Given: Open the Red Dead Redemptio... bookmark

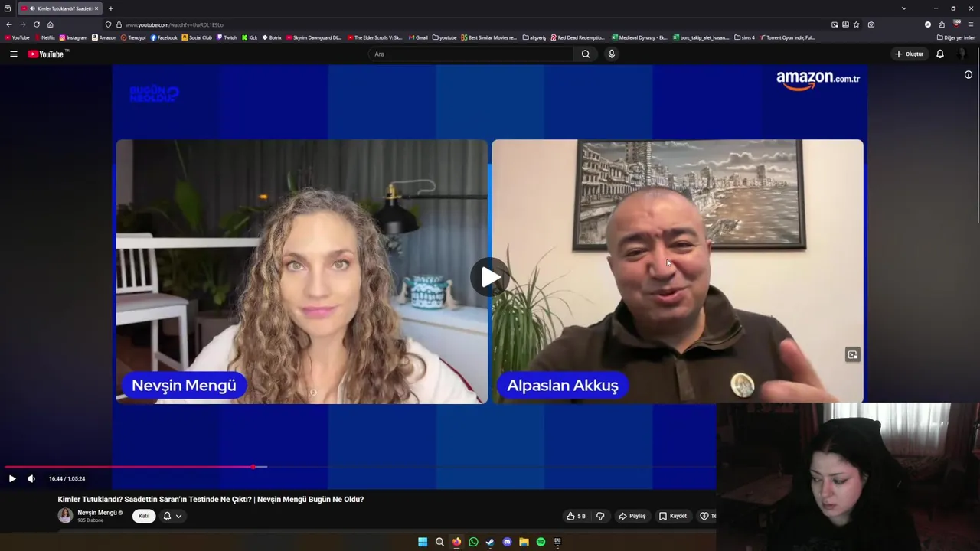Looking at the screenshot, I should tap(577, 37).
